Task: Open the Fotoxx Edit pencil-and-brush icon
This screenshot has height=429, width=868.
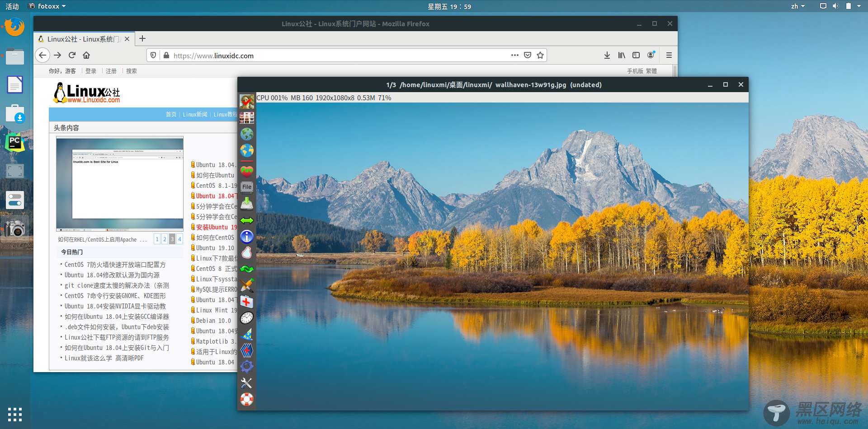Action: 247,285
